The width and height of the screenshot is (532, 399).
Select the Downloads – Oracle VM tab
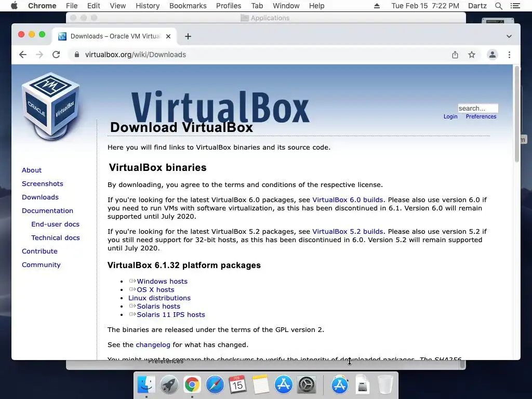click(x=114, y=36)
